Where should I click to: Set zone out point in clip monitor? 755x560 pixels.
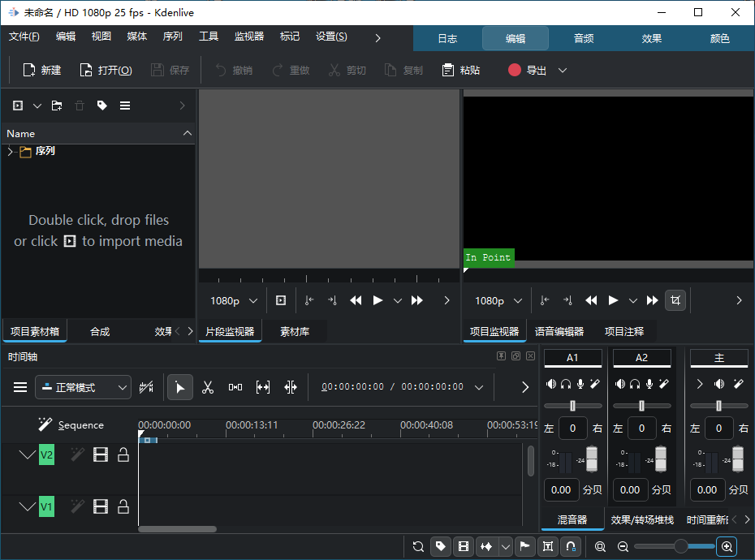click(332, 300)
